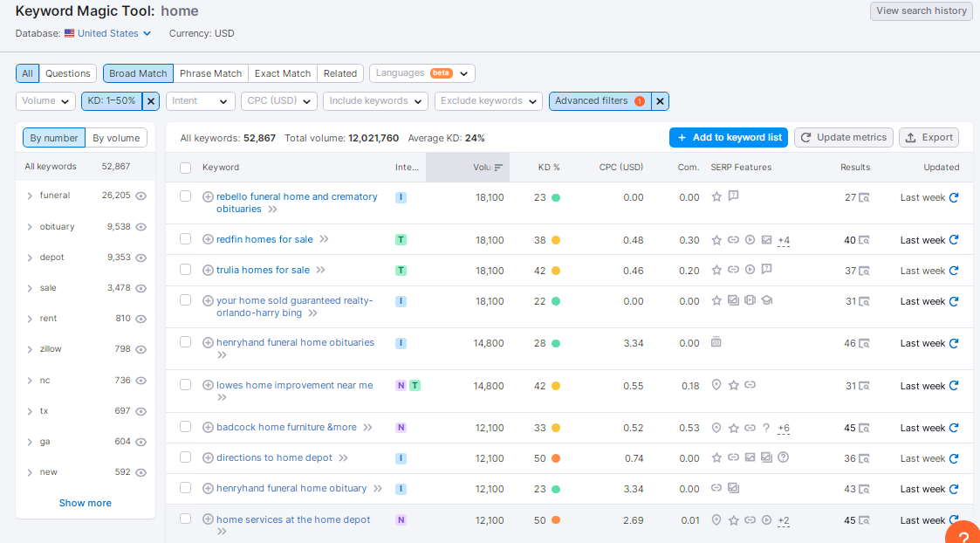Refresh metrics for trulia homes for sale

click(x=953, y=271)
